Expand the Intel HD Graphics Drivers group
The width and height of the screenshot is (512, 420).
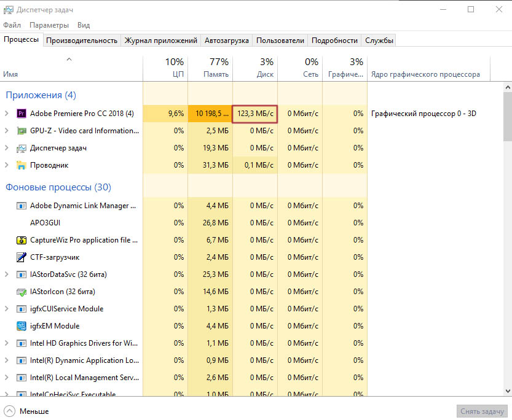[x=7, y=343]
